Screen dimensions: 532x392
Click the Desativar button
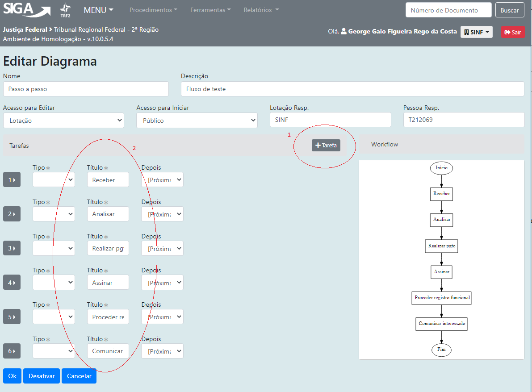[42, 376]
